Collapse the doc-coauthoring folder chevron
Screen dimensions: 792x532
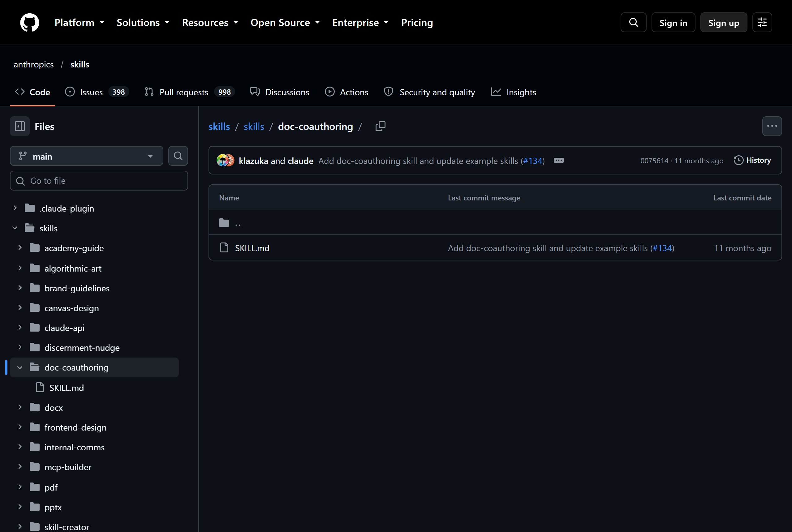(20, 367)
